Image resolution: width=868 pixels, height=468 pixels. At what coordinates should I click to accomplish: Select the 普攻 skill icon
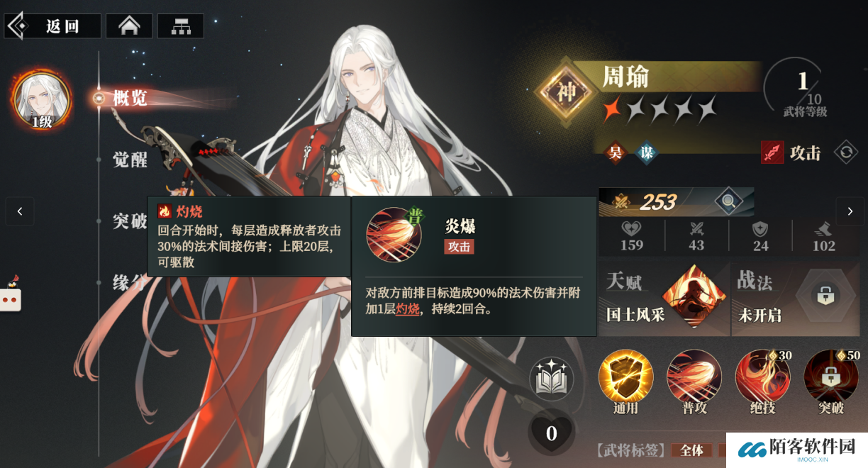tap(694, 377)
